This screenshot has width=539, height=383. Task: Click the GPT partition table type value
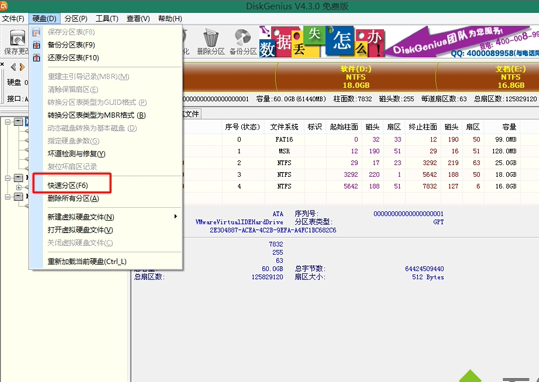point(438,222)
